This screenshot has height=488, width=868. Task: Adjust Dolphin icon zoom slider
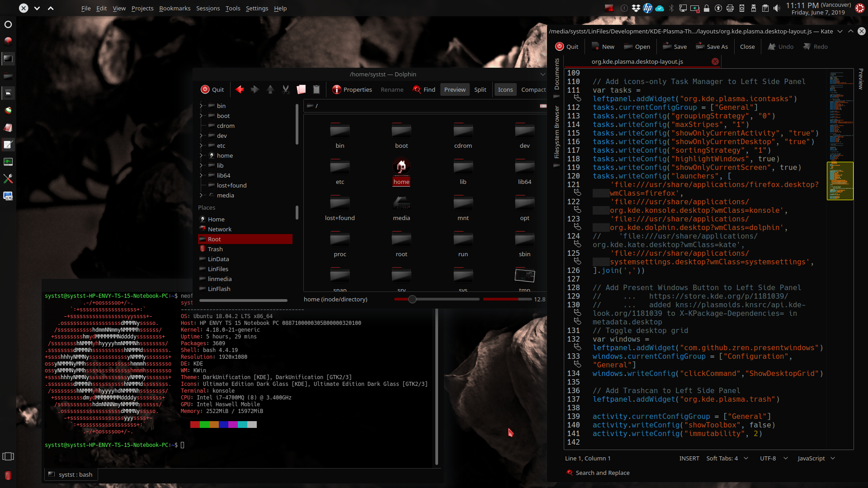pyautogui.click(x=412, y=299)
